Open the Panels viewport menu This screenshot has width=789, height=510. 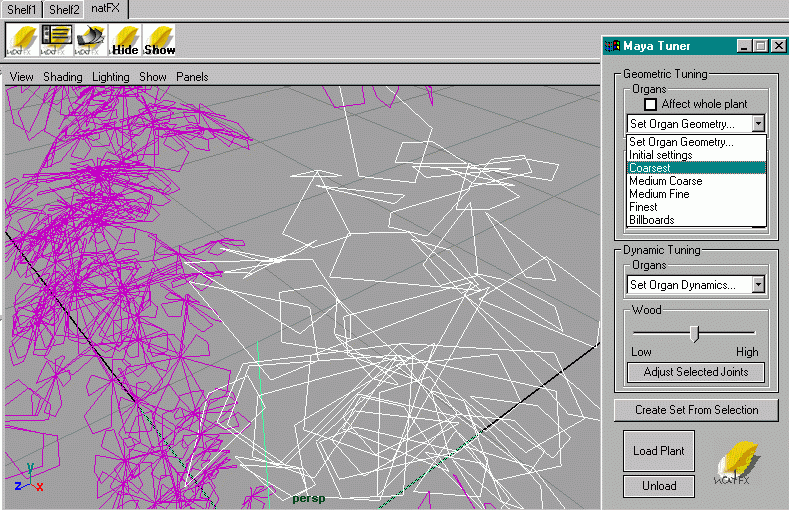pos(192,77)
